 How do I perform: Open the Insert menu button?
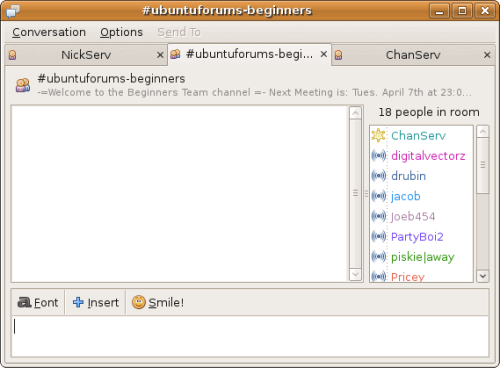point(96,302)
